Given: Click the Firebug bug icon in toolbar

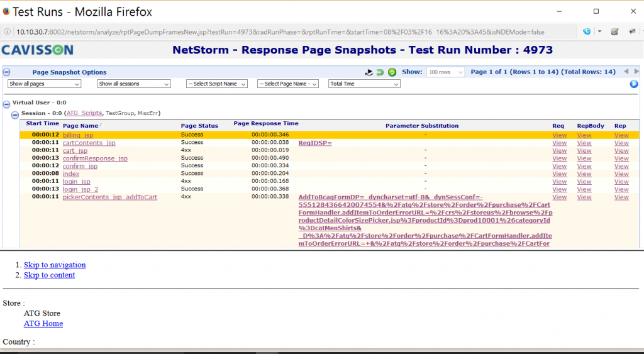Looking at the screenshot, I should pos(633,31).
